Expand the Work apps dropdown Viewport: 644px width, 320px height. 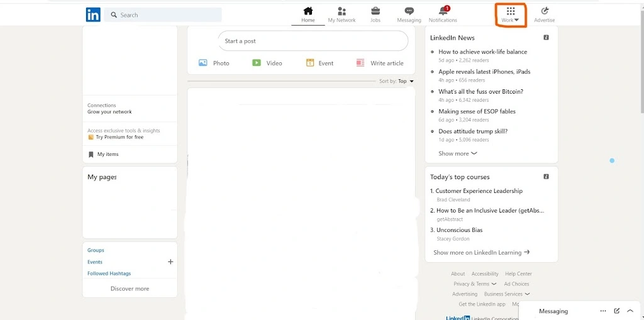tap(511, 15)
